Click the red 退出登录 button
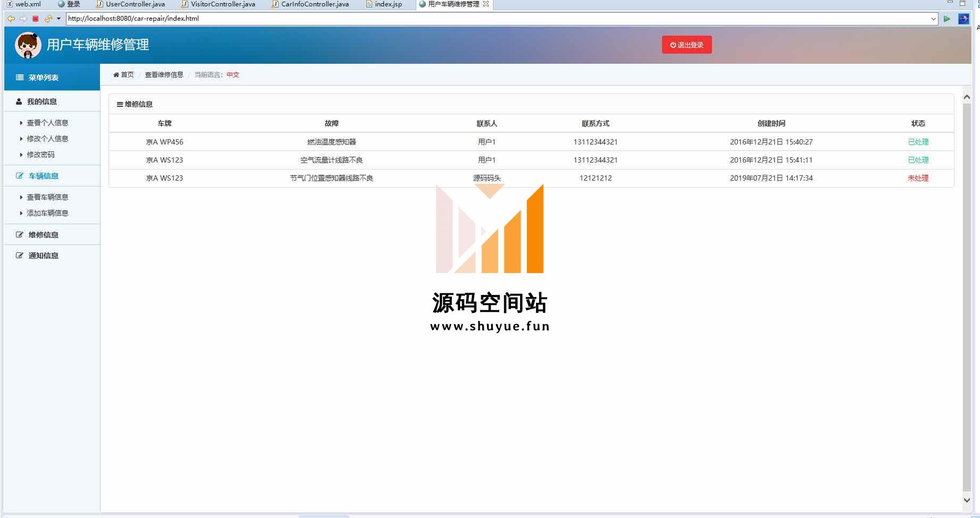This screenshot has width=980, height=518. [686, 45]
